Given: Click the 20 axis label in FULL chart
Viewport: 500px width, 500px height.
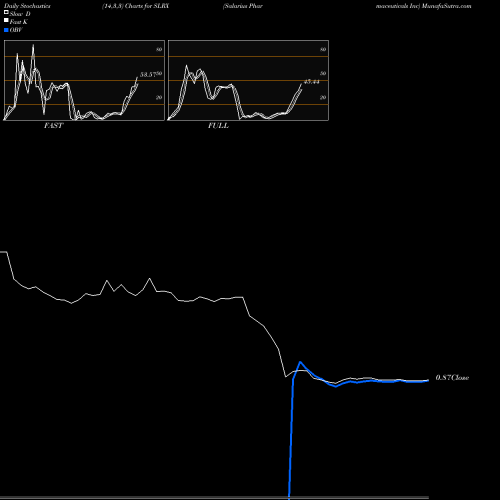Looking at the screenshot, I should (x=323, y=97).
